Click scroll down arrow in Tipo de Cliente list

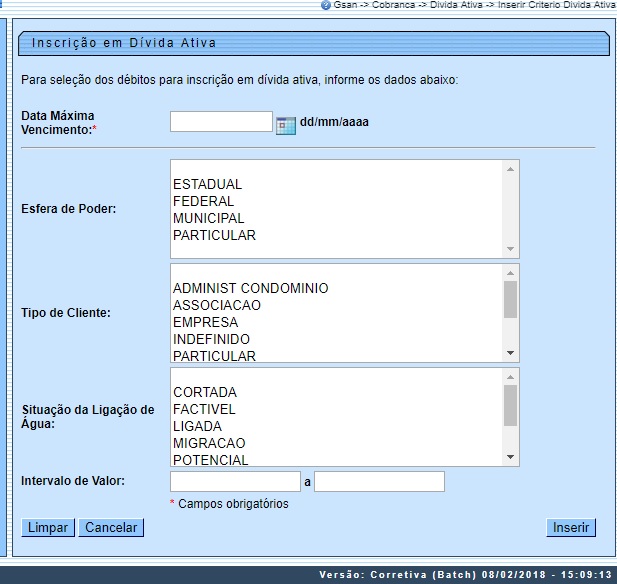[x=510, y=353]
